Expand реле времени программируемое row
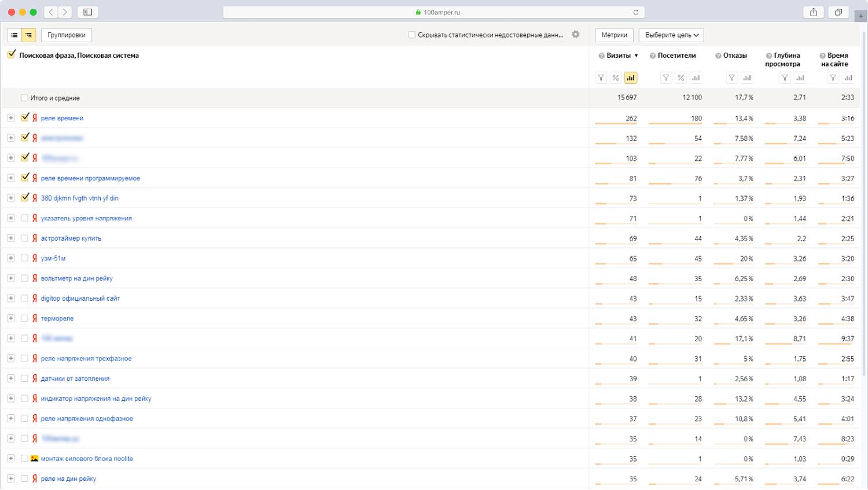Viewport: 868px width, 490px height. [11, 178]
